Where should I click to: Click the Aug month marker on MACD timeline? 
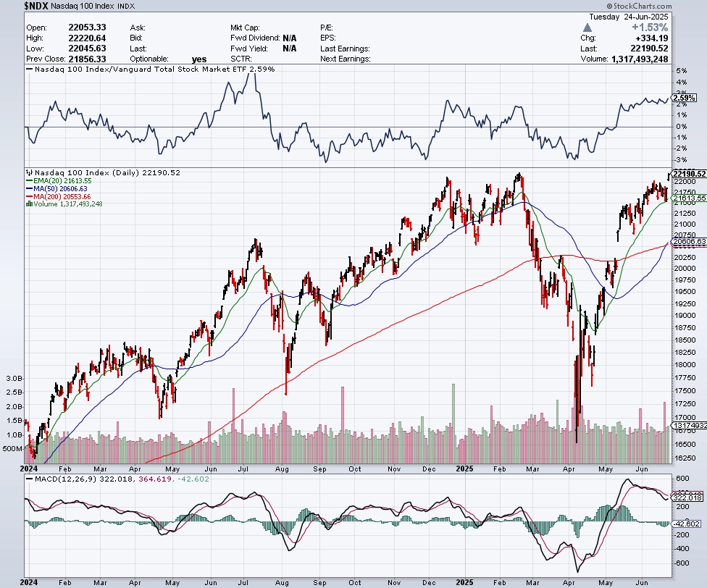[282, 583]
